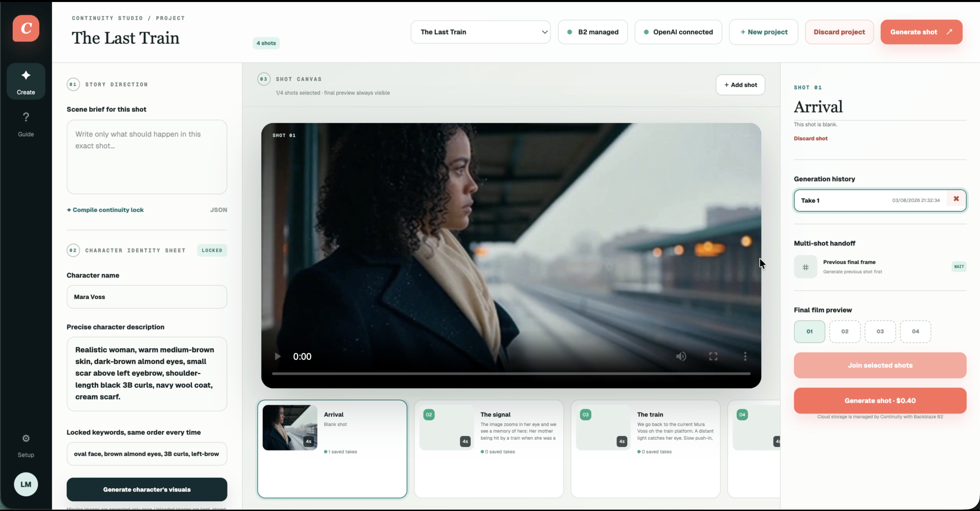
Task: Click the B2 managed status pill
Action: (x=593, y=32)
